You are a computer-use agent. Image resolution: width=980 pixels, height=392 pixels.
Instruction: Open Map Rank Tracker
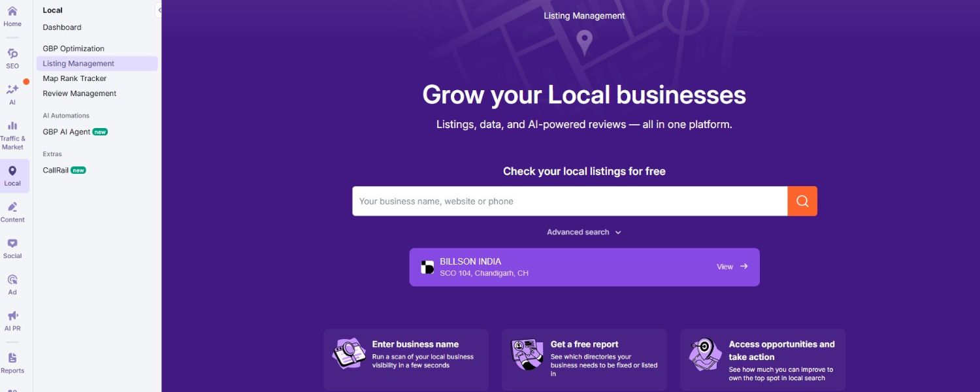[x=74, y=78]
